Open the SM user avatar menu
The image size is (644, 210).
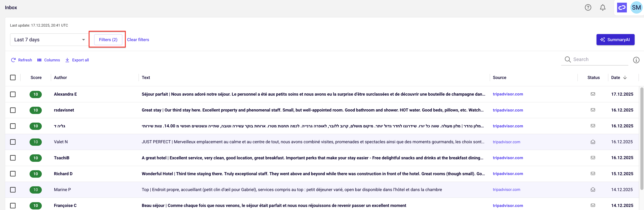636,7
